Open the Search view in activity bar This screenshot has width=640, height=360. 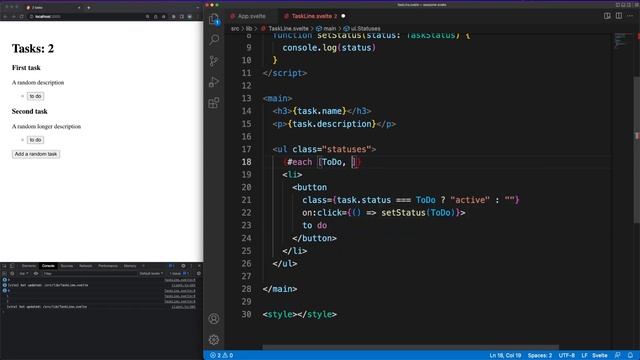214,40
